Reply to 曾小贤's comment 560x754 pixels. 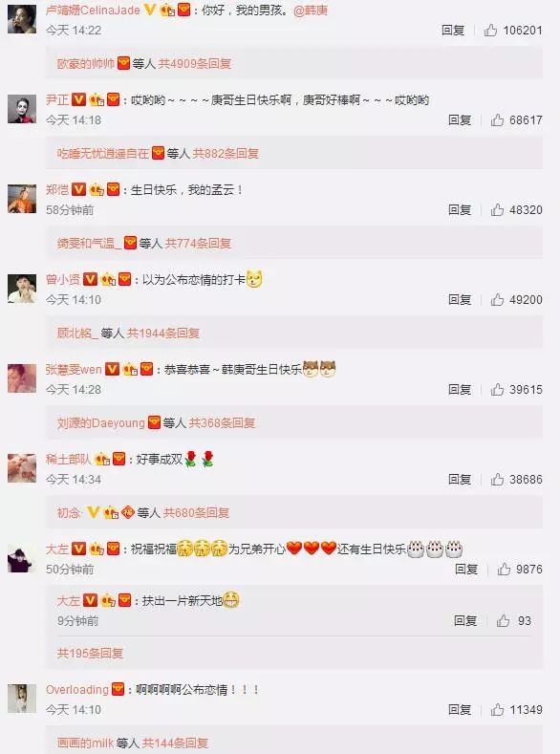tap(459, 299)
